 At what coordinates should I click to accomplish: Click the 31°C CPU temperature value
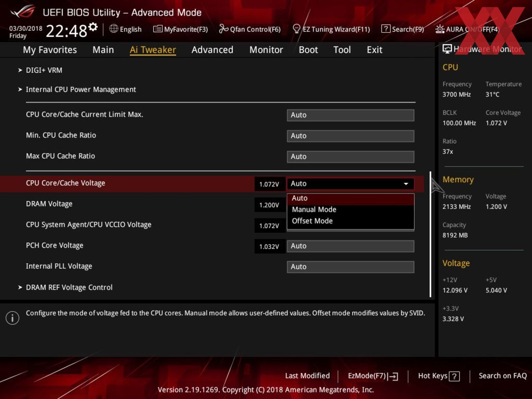492,94
